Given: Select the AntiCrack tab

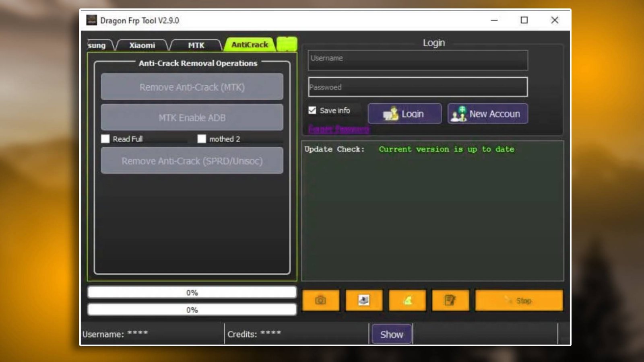Looking at the screenshot, I should click(x=250, y=45).
